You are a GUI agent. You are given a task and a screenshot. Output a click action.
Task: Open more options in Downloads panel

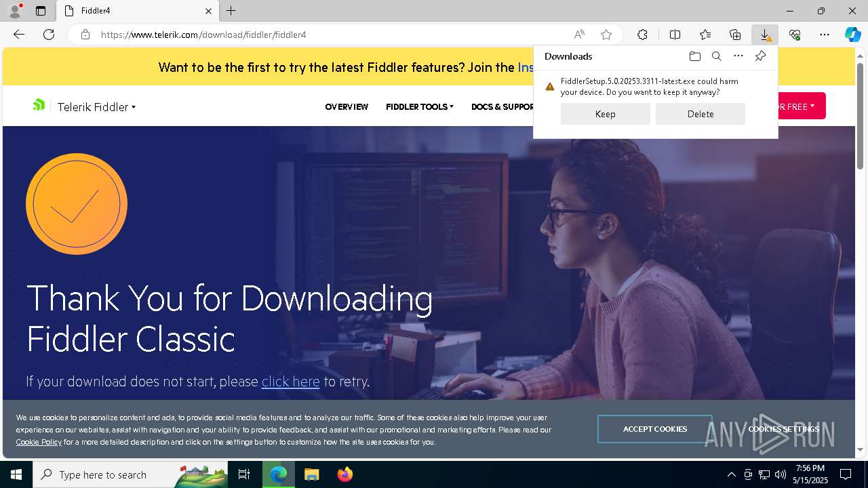tap(738, 56)
